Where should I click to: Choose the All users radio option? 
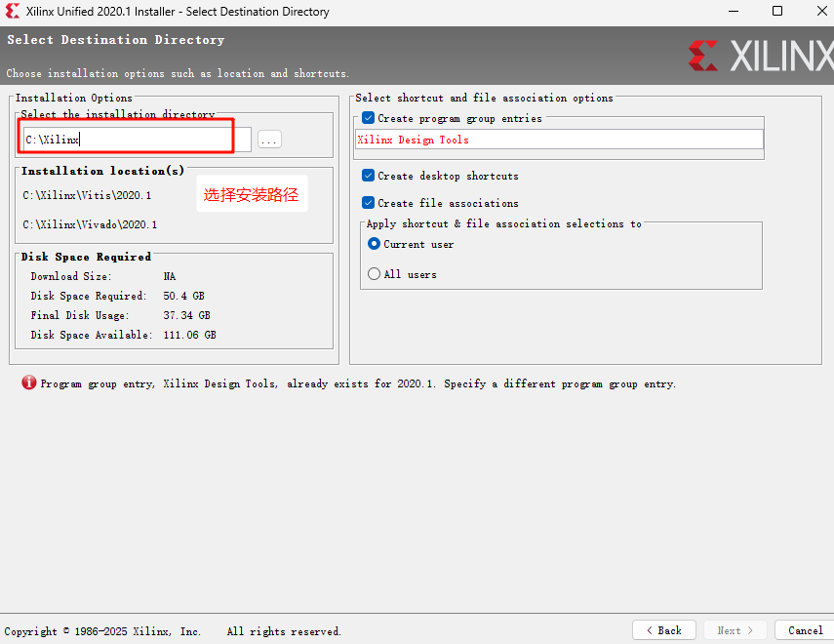tap(374, 274)
